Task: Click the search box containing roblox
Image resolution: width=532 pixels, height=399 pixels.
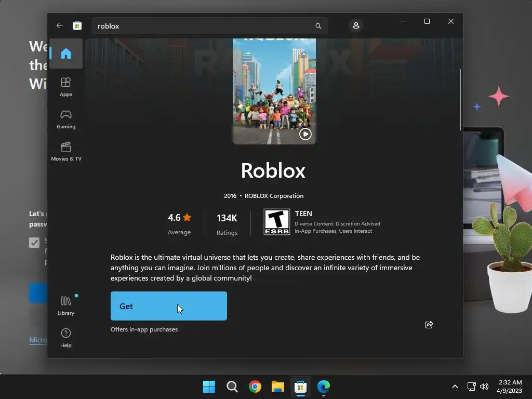Action: pyautogui.click(x=209, y=26)
